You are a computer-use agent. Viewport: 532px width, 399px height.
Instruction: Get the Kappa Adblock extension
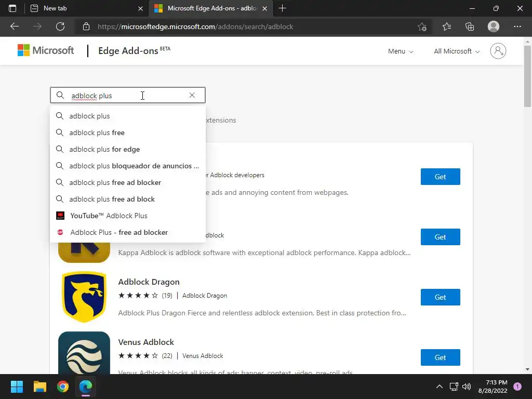point(440,237)
